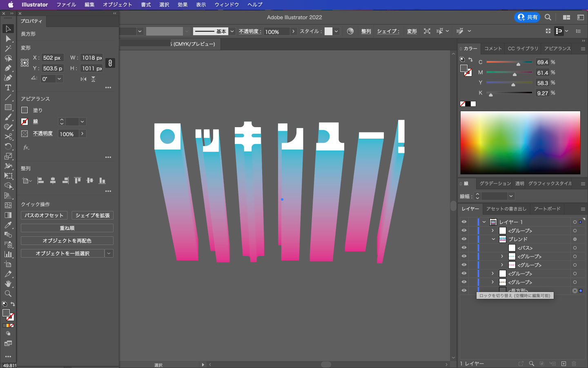Image resolution: width=588 pixels, height=368 pixels.
Task: Hide the ブレンド layer
Action: pyautogui.click(x=464, y=239)
